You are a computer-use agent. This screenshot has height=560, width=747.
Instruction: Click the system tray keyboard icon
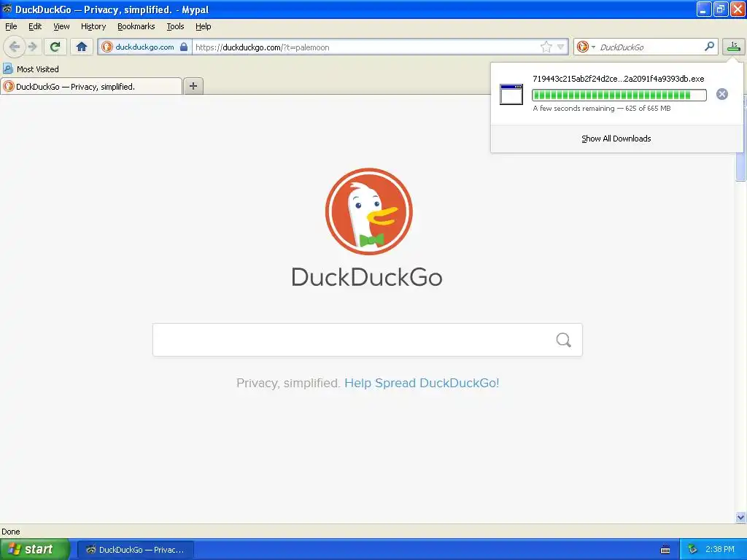click(665, 550)
